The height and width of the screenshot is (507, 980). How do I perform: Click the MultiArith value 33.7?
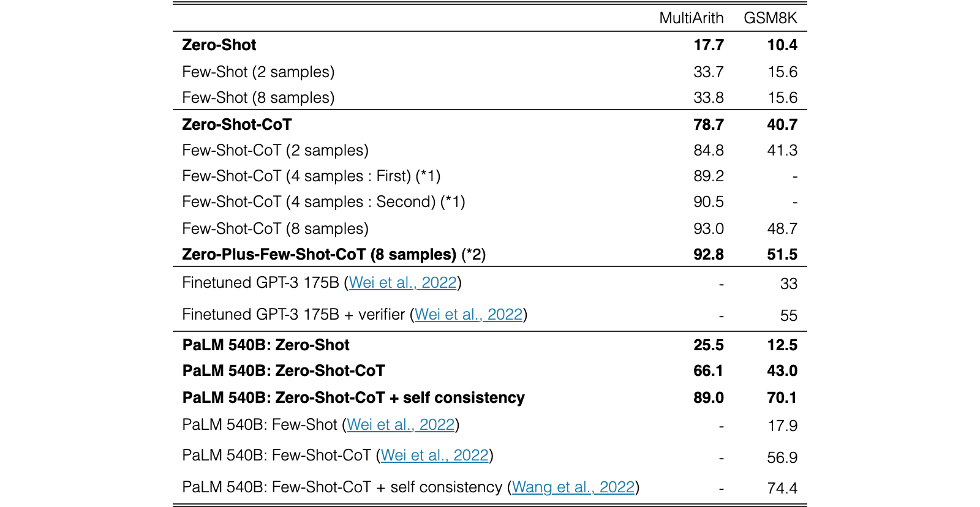click(x=709, y=72)
